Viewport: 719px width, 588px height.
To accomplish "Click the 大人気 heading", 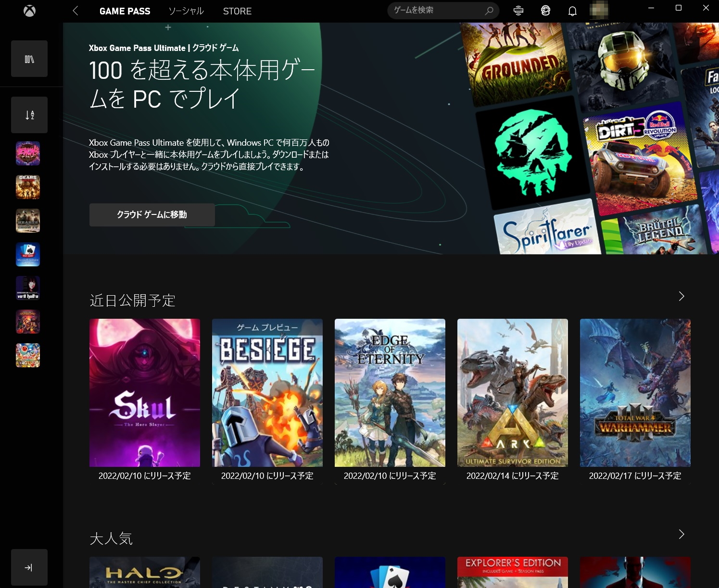I will tap(111, 539).
